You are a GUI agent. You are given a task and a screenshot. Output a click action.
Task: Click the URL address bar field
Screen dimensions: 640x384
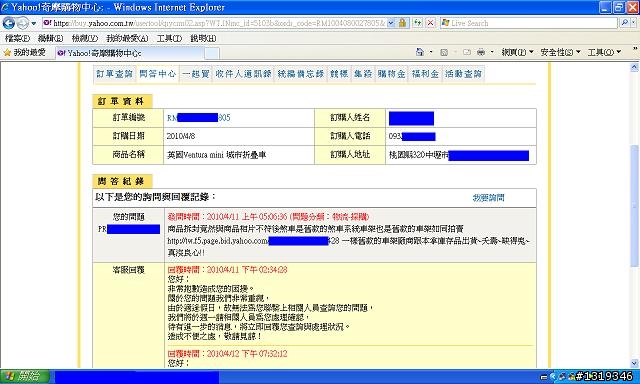(x=214, y=23)
